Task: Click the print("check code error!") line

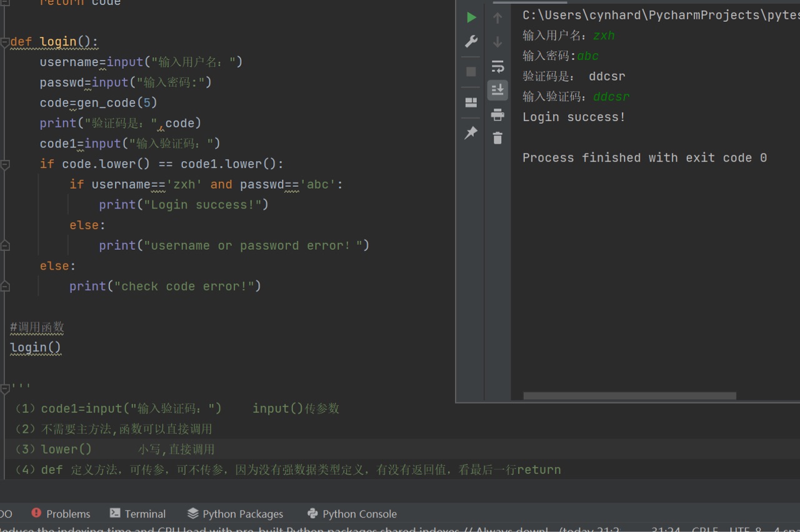Action: click(x=165, y=287)
